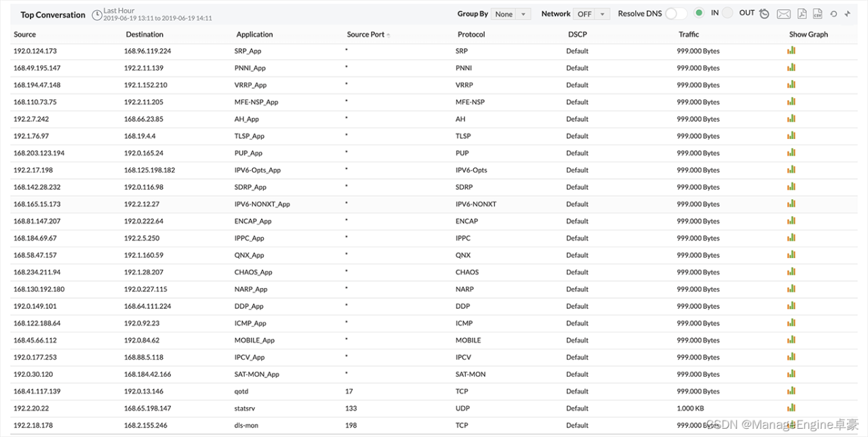The width and height of the screenshot is (868, 437).
Task: Show graph for SRP_App row
Action: pos(791,50)
